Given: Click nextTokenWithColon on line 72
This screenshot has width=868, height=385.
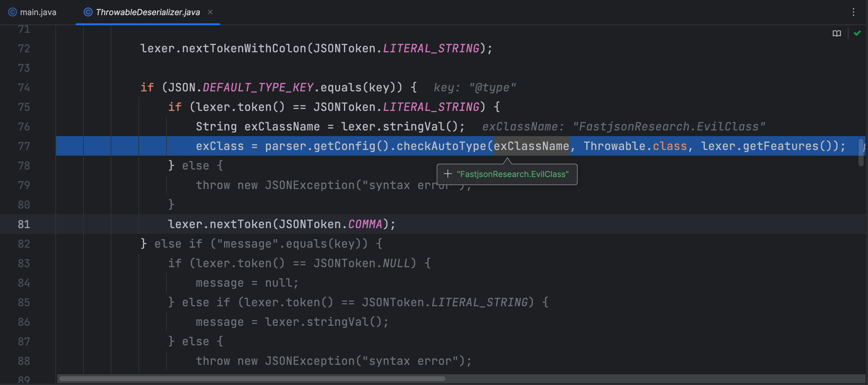Looking at the screenshot, I should pos(244,48).
